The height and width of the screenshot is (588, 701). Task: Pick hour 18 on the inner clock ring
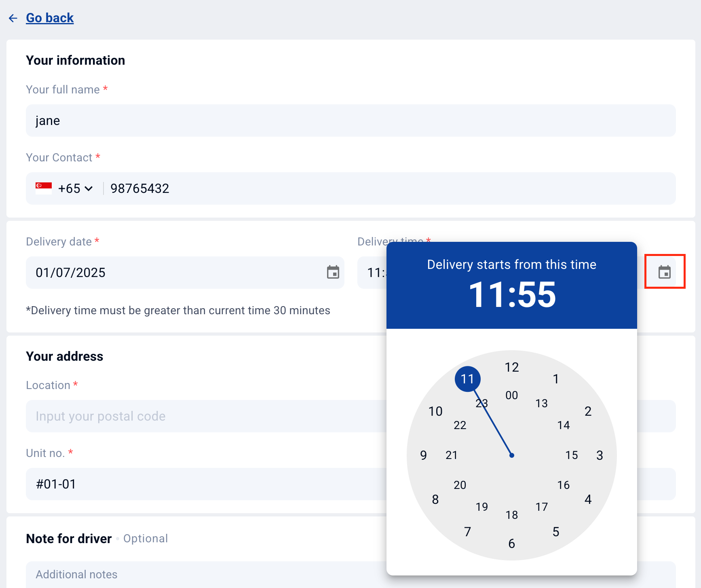[511, 515]
